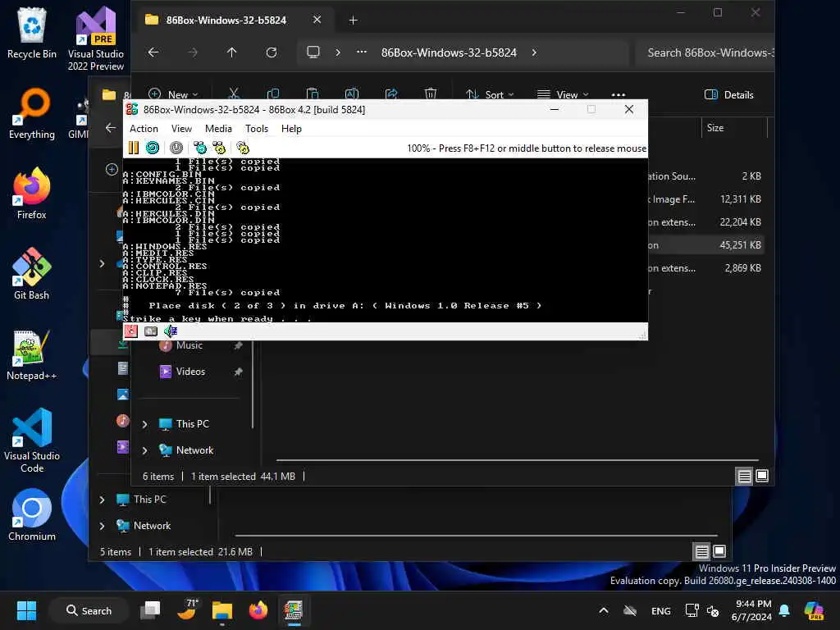Expand Network in front Explorer
840x630 pixels.
point(144,450)
